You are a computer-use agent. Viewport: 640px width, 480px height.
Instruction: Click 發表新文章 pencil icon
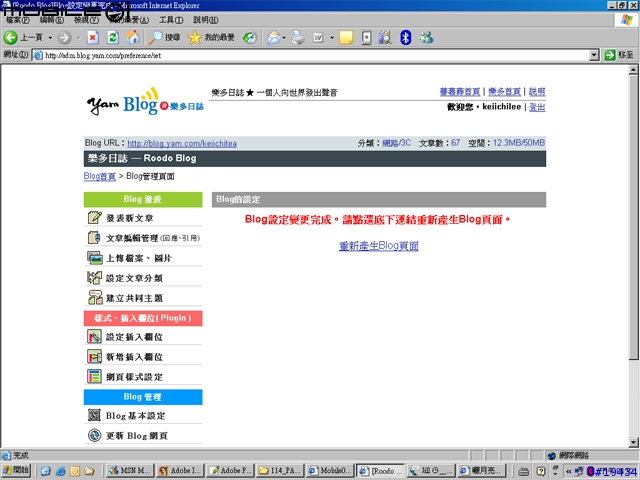pos(94,218)
